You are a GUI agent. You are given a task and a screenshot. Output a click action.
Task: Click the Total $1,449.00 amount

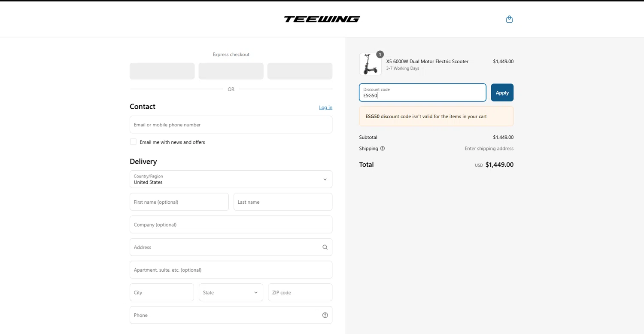click(x=499, y=165)
